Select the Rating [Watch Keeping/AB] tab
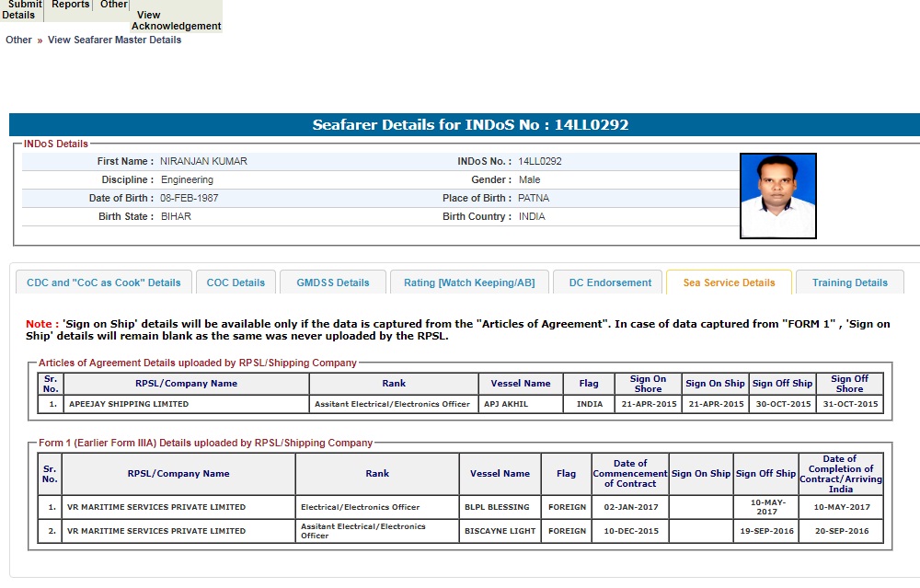920x588 pixels. click(469, 282)
